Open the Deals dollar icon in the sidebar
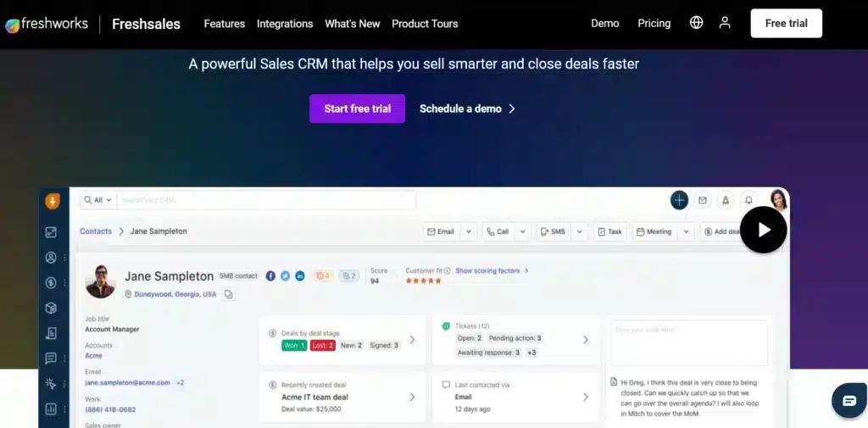This screenshot has height=428, width=868. click(x=51, y=283)
